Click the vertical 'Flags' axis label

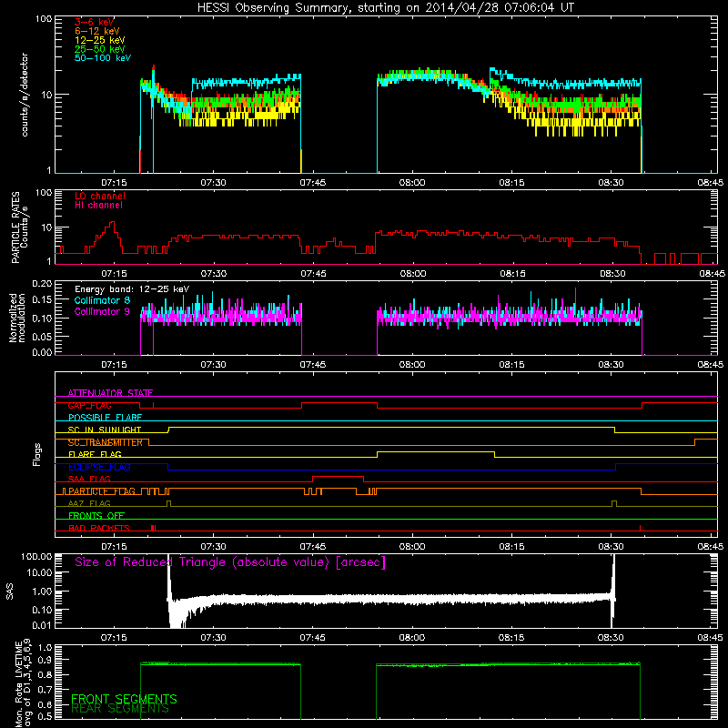[37, 454]
